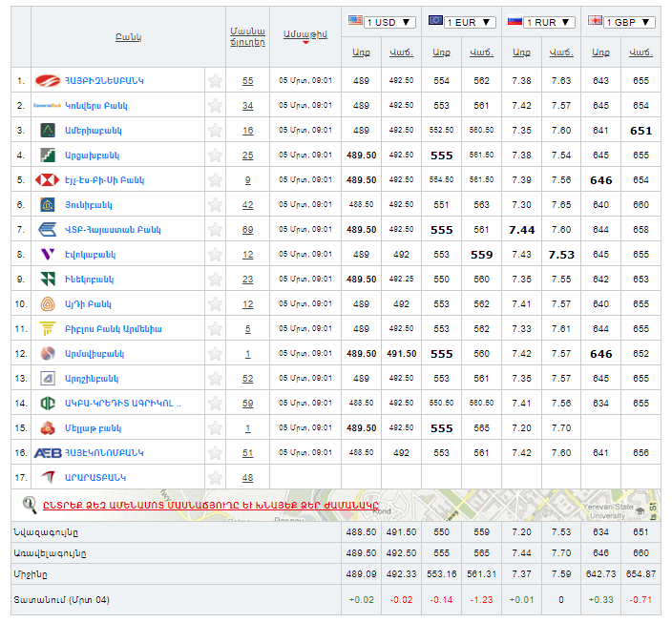Sort table by Ամսաթիվ column header
Viewport: 672px width, 623px height.
[305, 34]
